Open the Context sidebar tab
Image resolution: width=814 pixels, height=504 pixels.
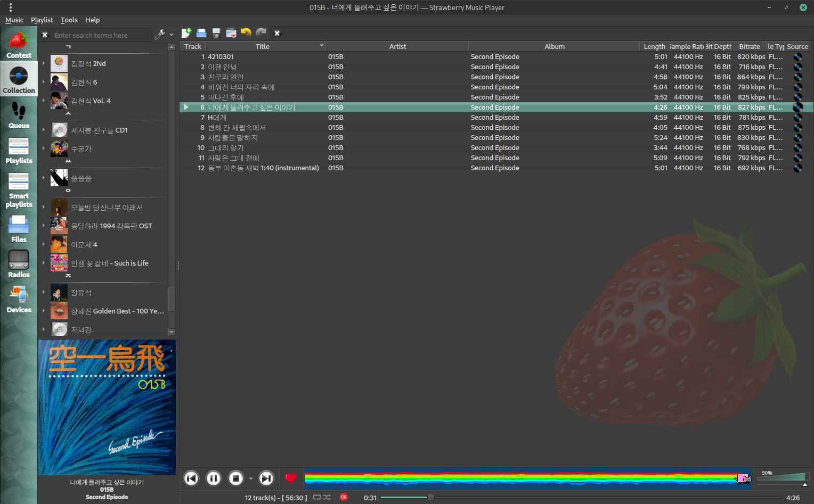[19, 45]
